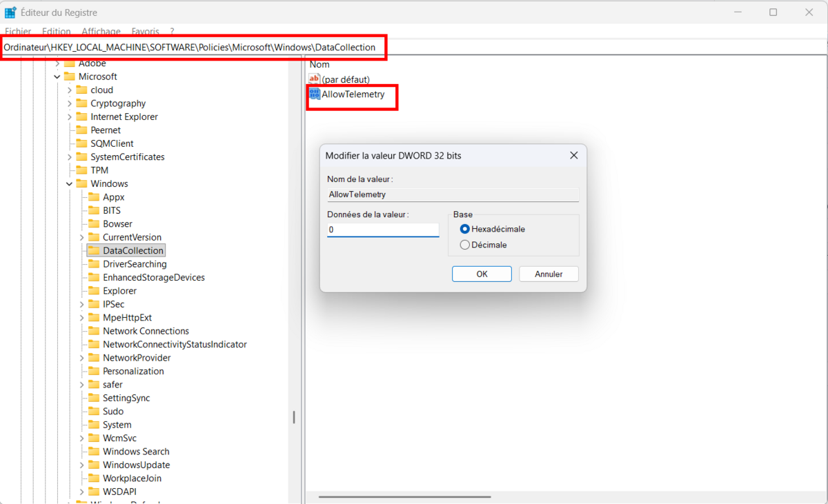Click the WorkplaceJoin folder icon
The height and width of the screenshot is (504, 828).
93,478
